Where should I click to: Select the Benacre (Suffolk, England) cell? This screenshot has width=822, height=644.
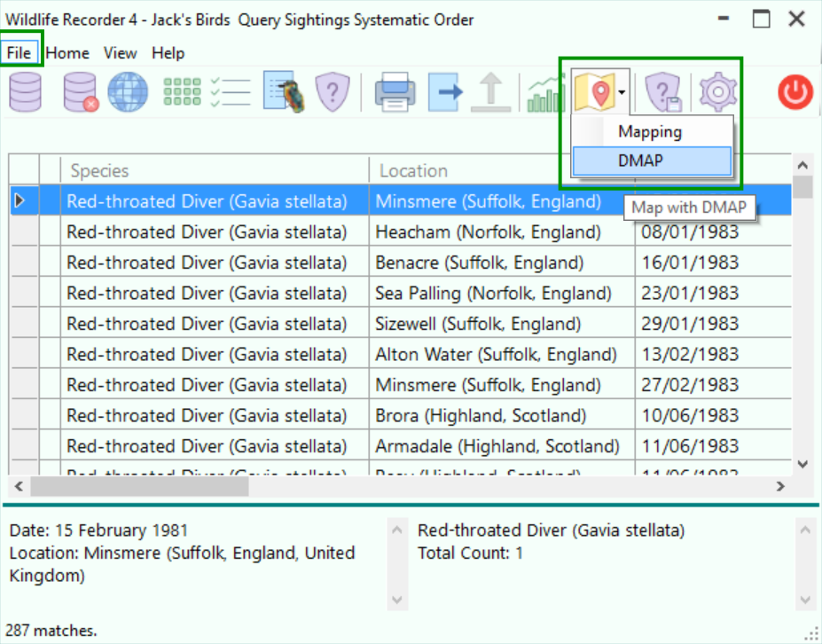502,263
